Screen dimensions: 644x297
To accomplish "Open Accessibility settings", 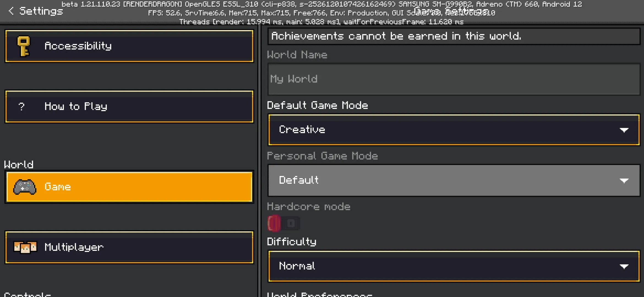I will [x=129, y=46].
